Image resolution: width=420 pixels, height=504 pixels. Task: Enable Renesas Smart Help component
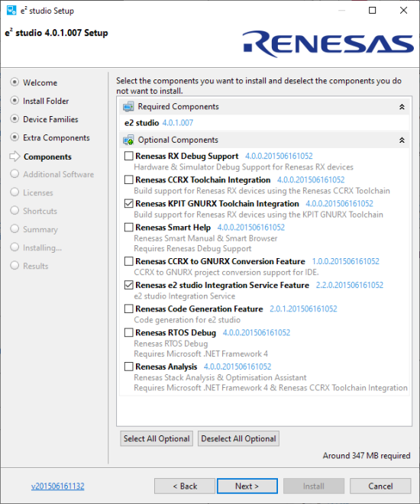click(x=128, y=228)
